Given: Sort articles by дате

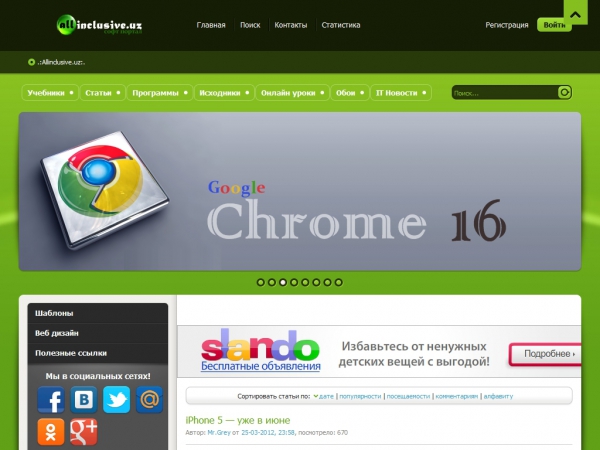Looking at the screenshot, I should pos(326,396).
